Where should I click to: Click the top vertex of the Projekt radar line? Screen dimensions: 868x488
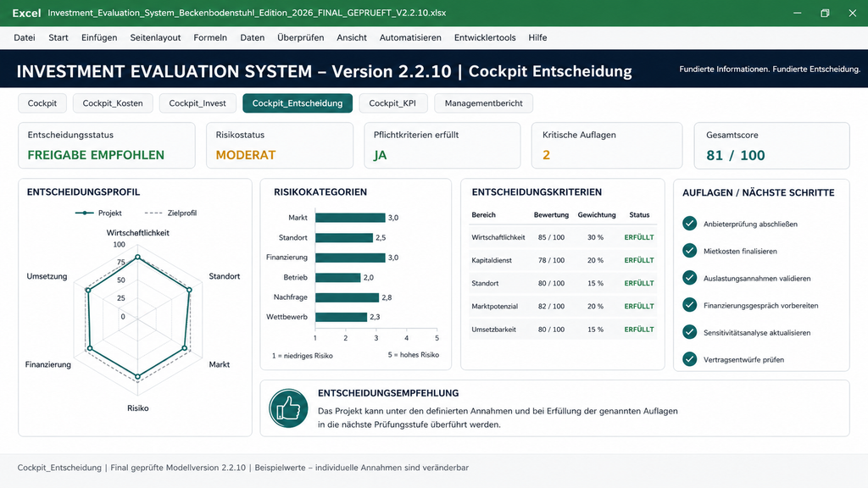[138, 258]
